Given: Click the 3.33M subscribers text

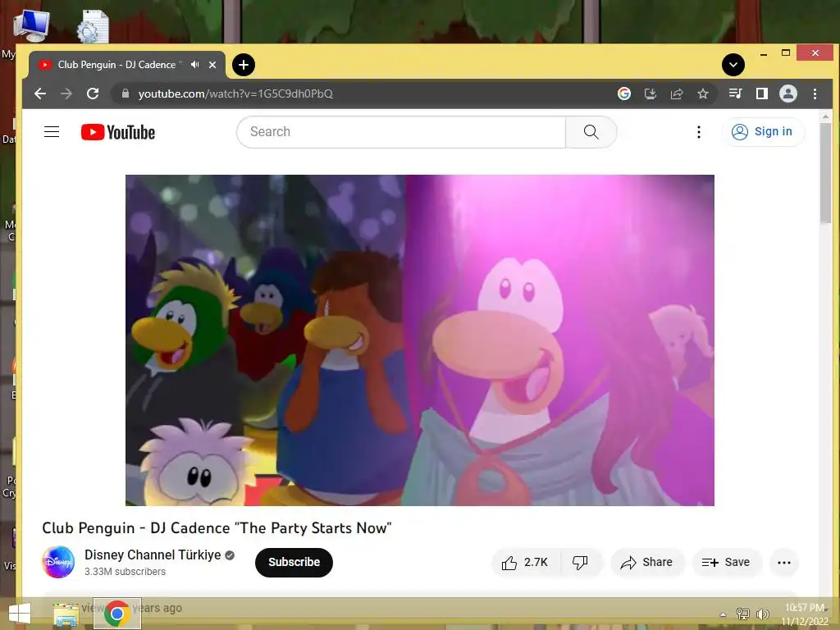Looking at the screenshot, I should (126, 572).
